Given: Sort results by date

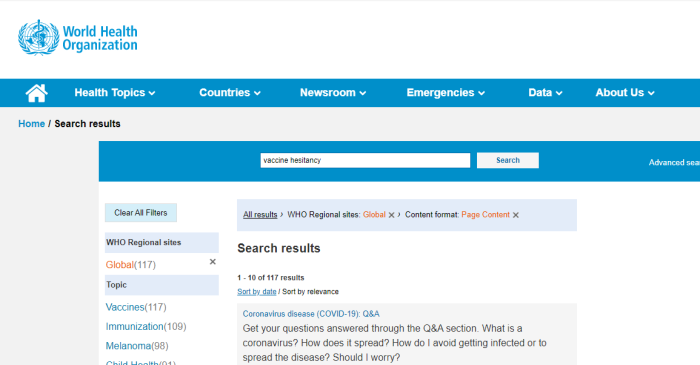Looking at the screenshot, I should (257, 291).
